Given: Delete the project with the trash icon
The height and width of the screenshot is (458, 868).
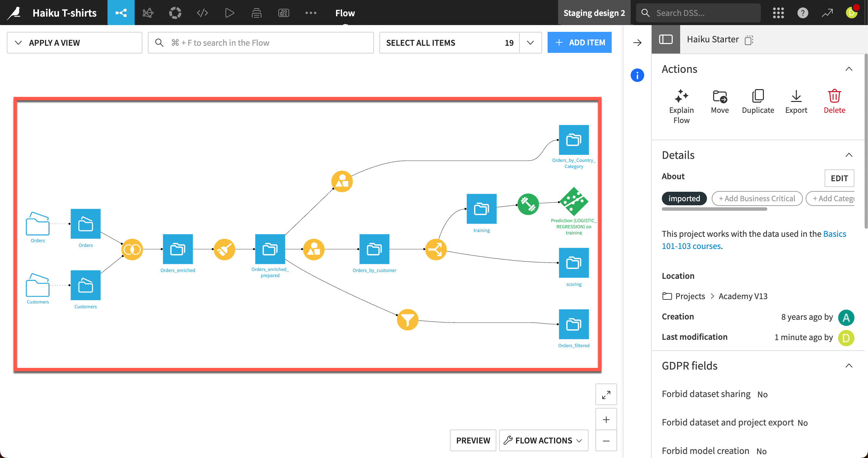Looking at the screenshot, I should pyautogui.click(x=834, y=98).
